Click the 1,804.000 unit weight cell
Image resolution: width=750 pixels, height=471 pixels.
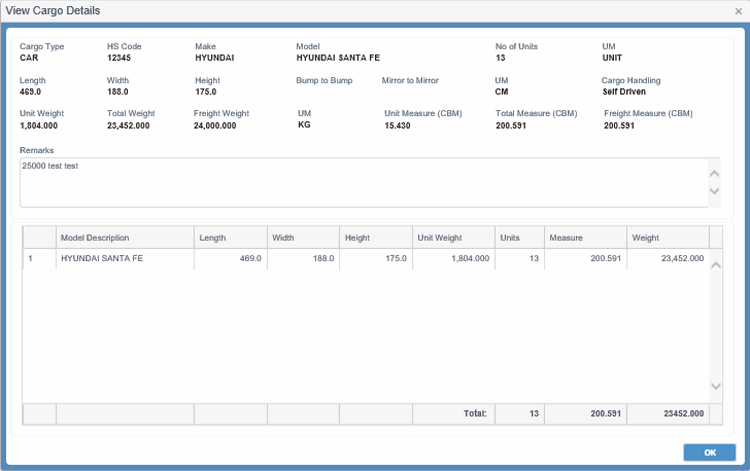tap(453, 258)
